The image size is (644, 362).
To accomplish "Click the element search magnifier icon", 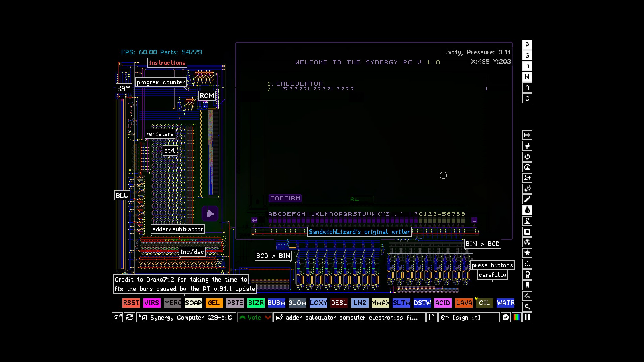I will [x=527, y=307].
